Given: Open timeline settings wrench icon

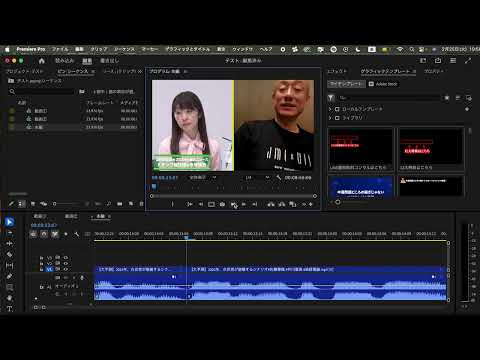Looking at the screenshot, I should click(77, 234).
